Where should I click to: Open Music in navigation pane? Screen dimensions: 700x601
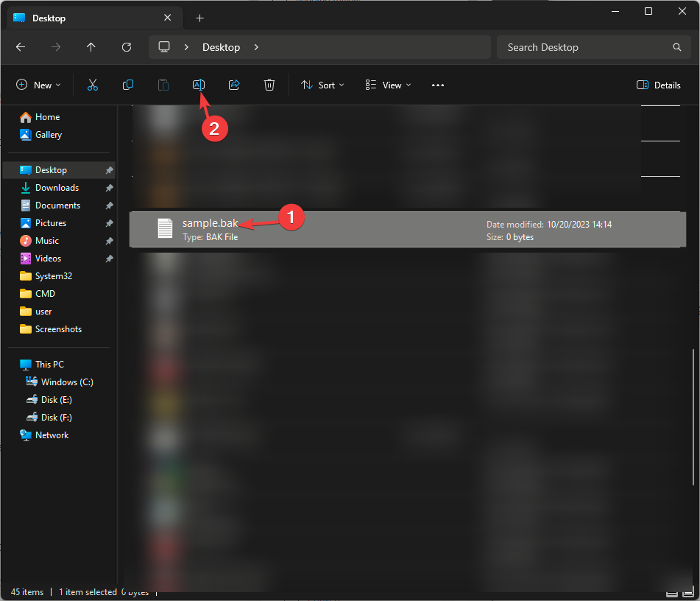click(47, 240)
